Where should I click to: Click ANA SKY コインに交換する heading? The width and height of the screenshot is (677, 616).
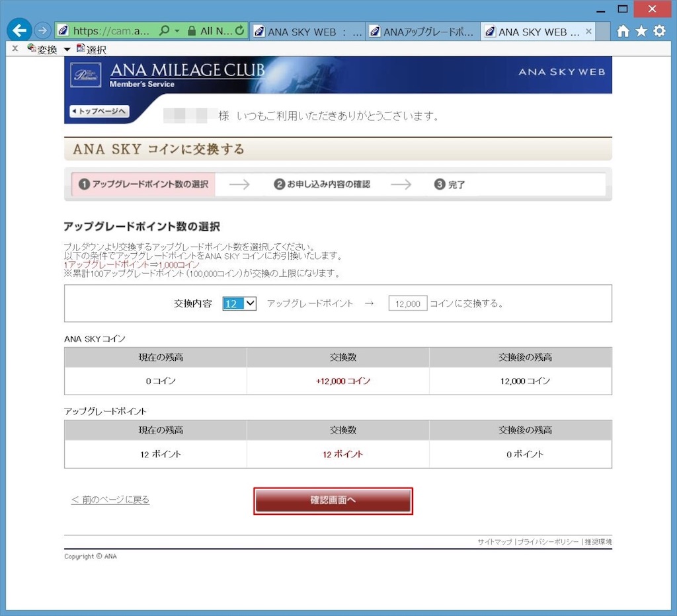click(x=159, y=149)
